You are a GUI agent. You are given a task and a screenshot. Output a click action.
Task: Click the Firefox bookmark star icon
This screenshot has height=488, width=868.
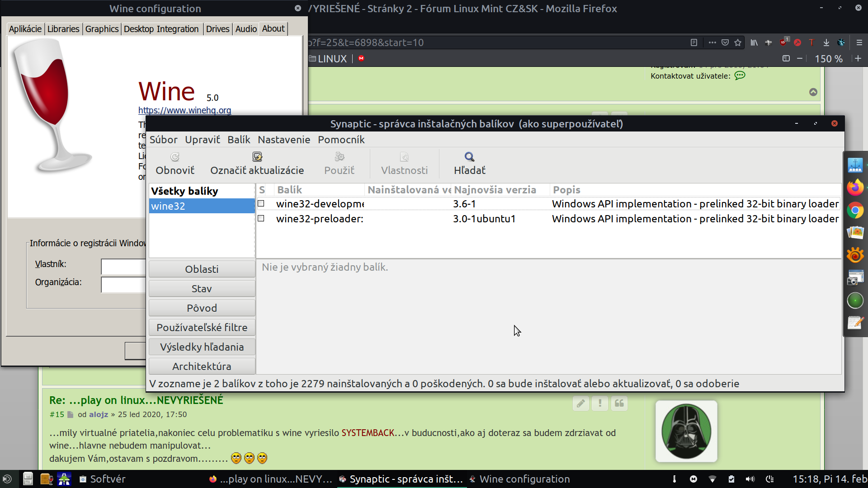point(738,42)
